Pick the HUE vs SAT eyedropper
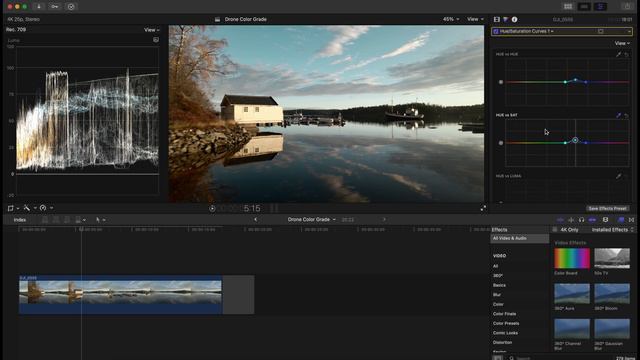This screenshot has width=640, height=360. 619,116
